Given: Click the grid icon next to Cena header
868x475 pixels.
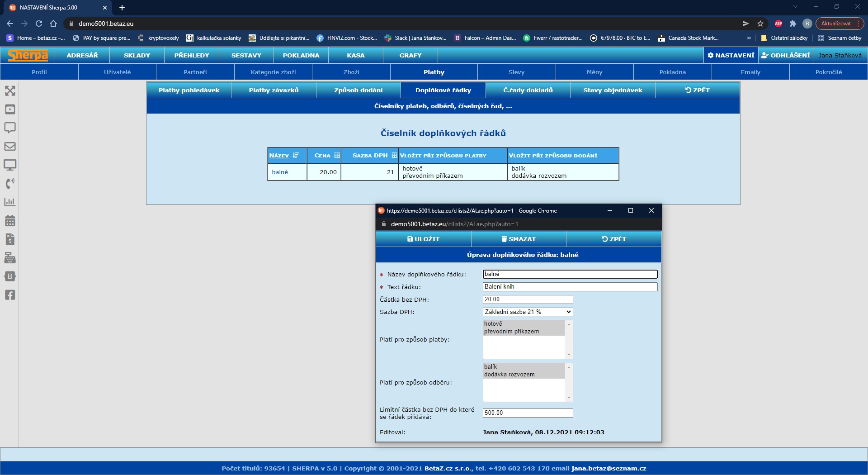Looking at the screenshot, I should point(337,156).
